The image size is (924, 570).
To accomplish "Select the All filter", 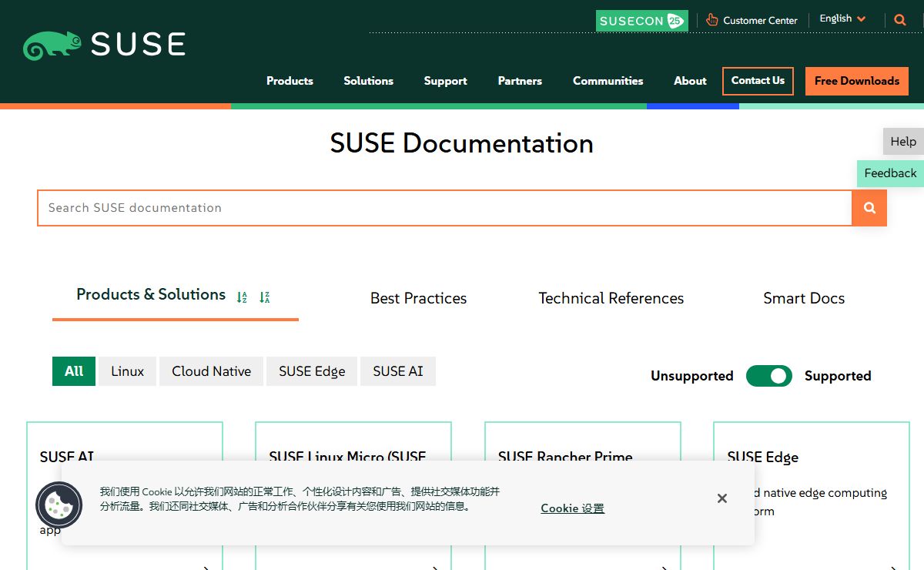I will point(74,371).
